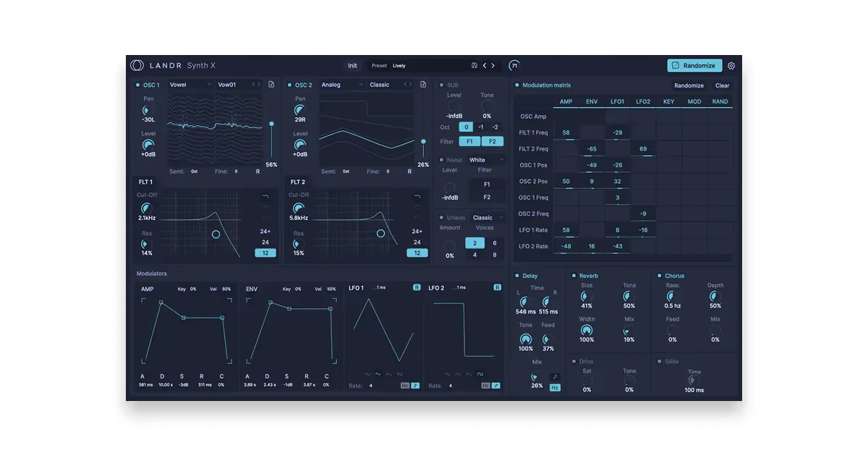
Task: Click the FLT 1 cutoff circle handle
Action: point(216,234)
